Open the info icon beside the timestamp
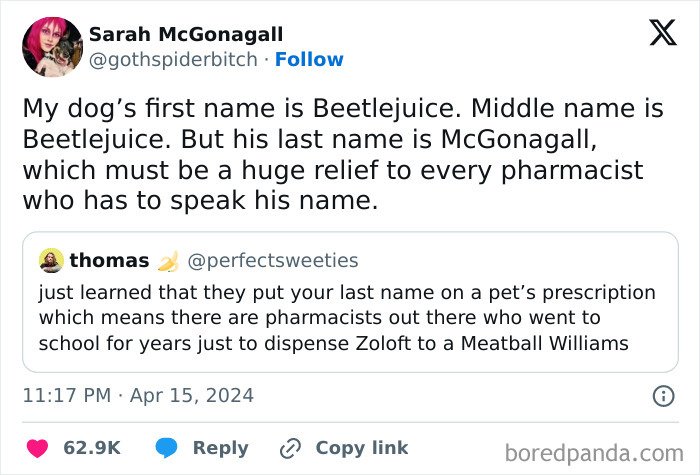700x475 pixels. tap(662, 396)
